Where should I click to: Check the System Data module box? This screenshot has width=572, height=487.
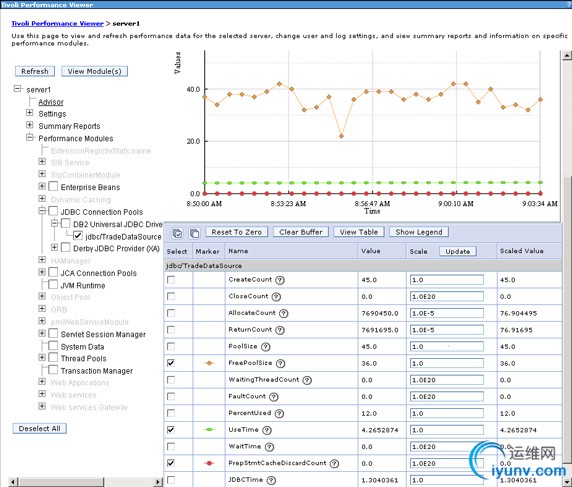53,345
